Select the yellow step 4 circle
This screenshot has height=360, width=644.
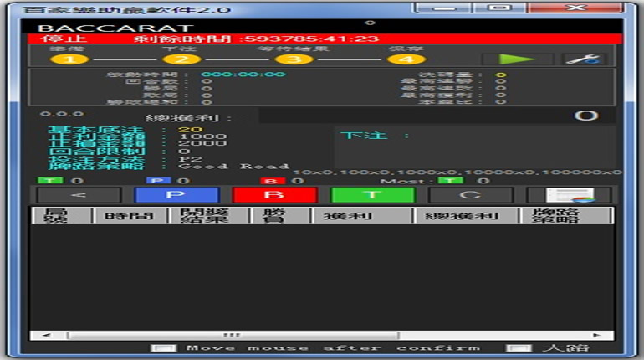(405, 59)
